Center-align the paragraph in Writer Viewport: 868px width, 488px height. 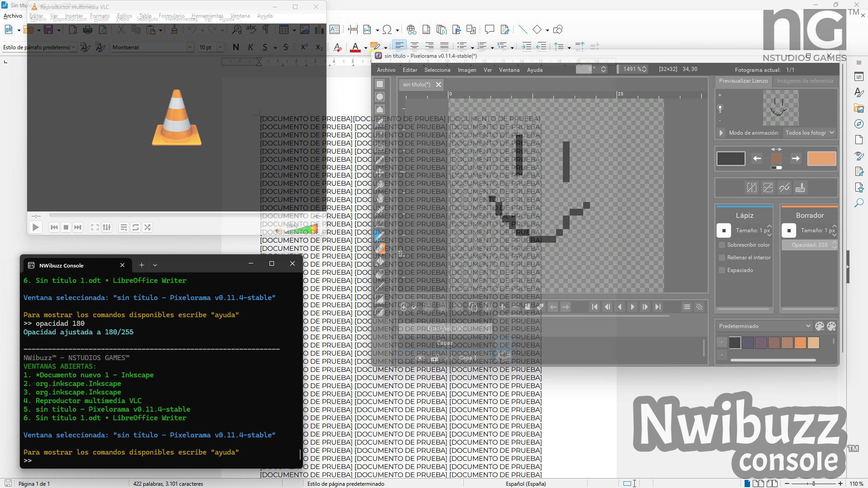point(415,47)
